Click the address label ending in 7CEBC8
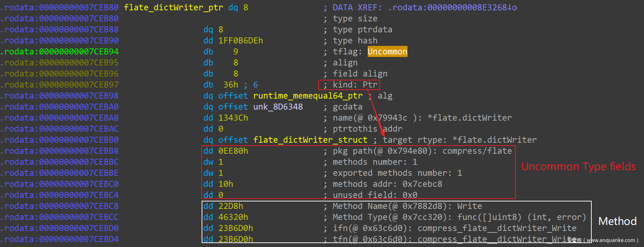 60,206
